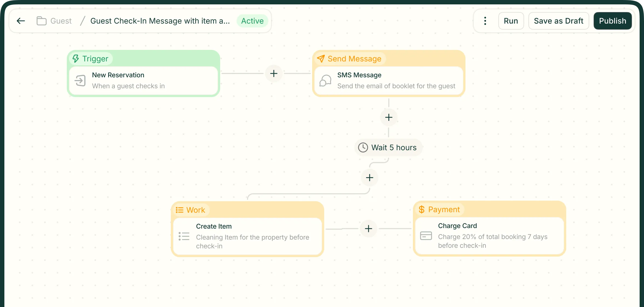Add step between Trigger and Send Message
The height and width of the screenshot is (307, 644).
pos(274,73)
